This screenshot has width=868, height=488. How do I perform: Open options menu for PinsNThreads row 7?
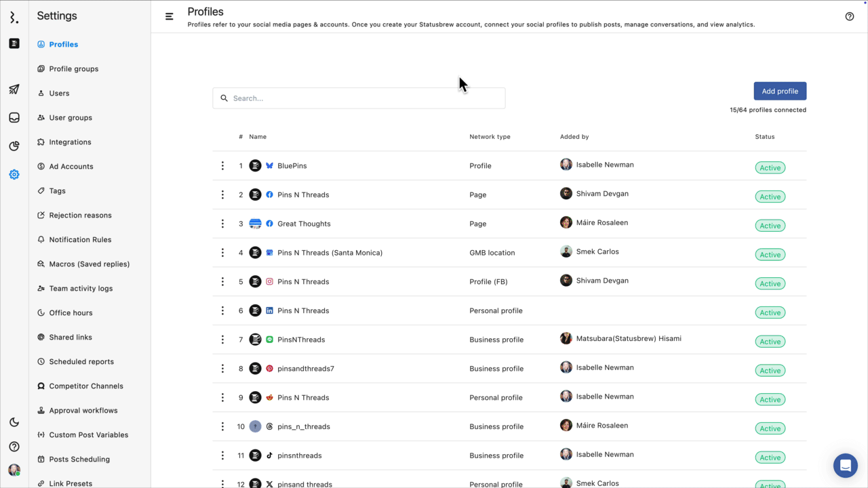[x=222, y=340]
